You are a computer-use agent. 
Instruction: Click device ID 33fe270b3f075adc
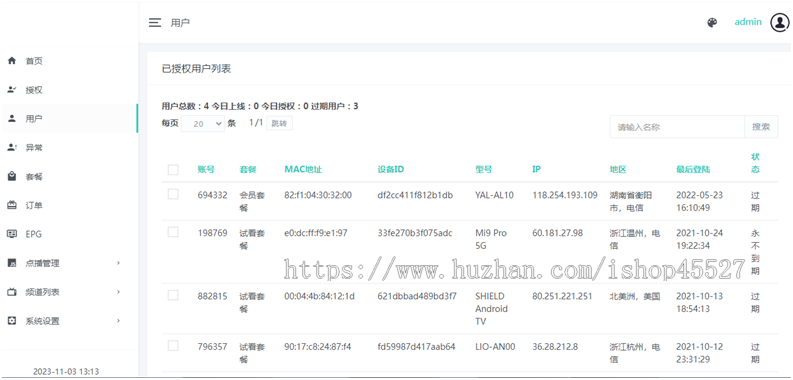[x=415, y=233]
